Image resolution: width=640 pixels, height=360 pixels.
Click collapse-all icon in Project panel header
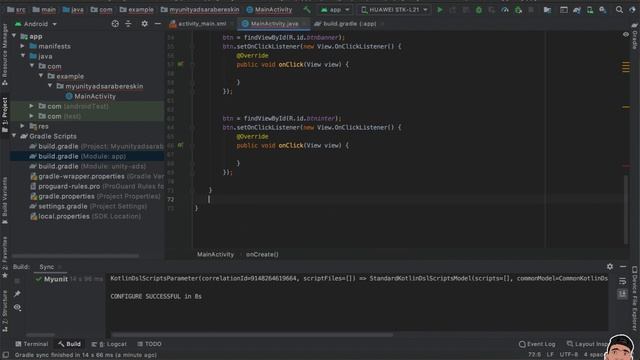(128, 24)
